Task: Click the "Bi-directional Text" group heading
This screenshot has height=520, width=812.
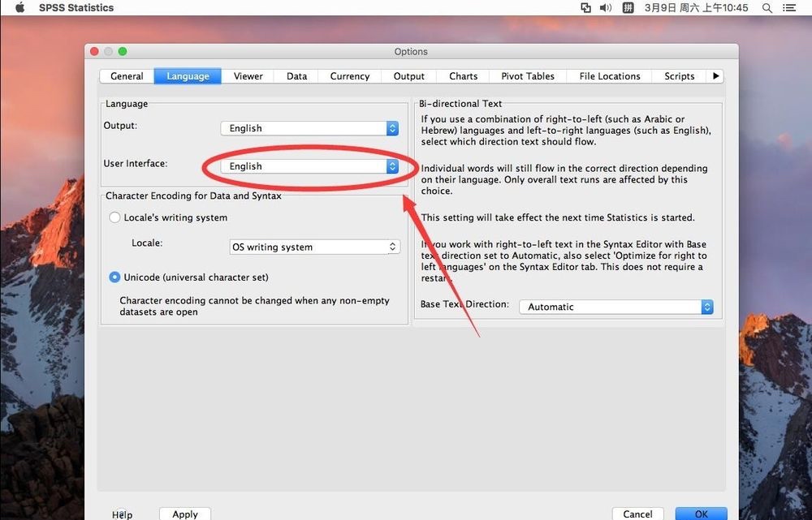Action: [460, 104]
